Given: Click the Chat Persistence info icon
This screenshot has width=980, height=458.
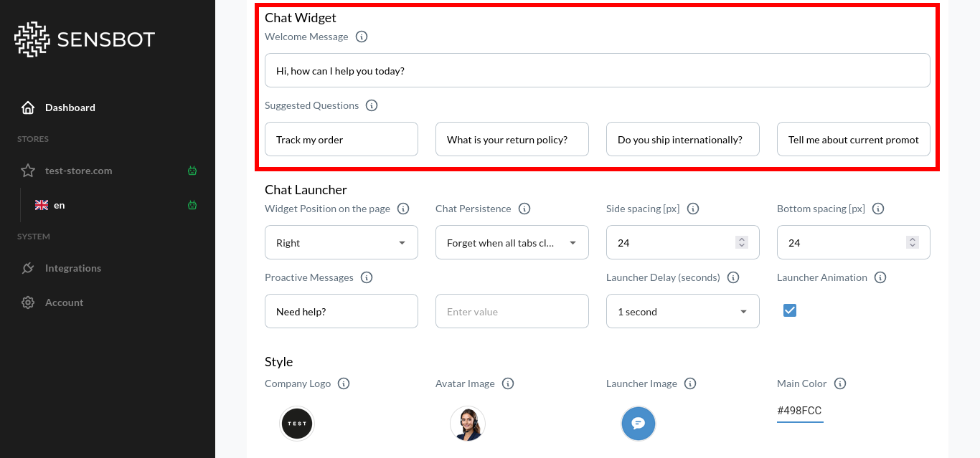Looking at the screenshot, I should (x=524, y=209).
